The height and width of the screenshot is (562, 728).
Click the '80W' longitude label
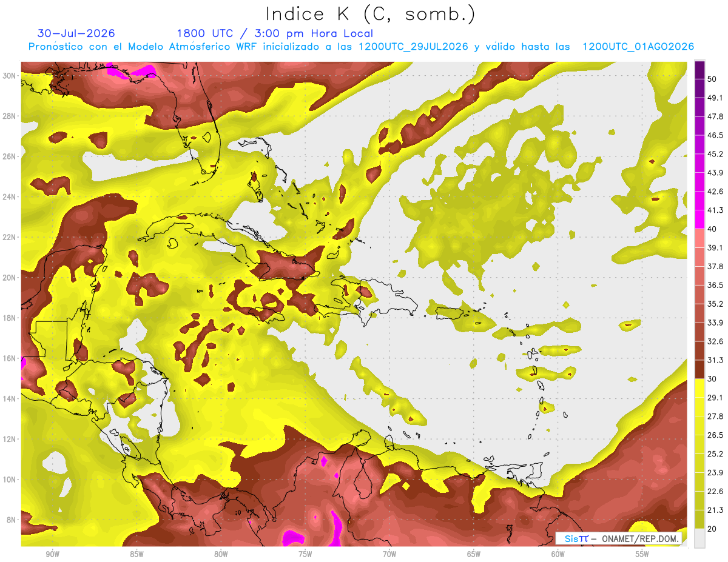point(221,555)
